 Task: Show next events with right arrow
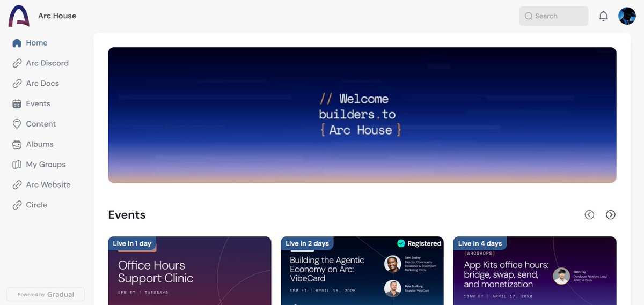click(611, 215)
